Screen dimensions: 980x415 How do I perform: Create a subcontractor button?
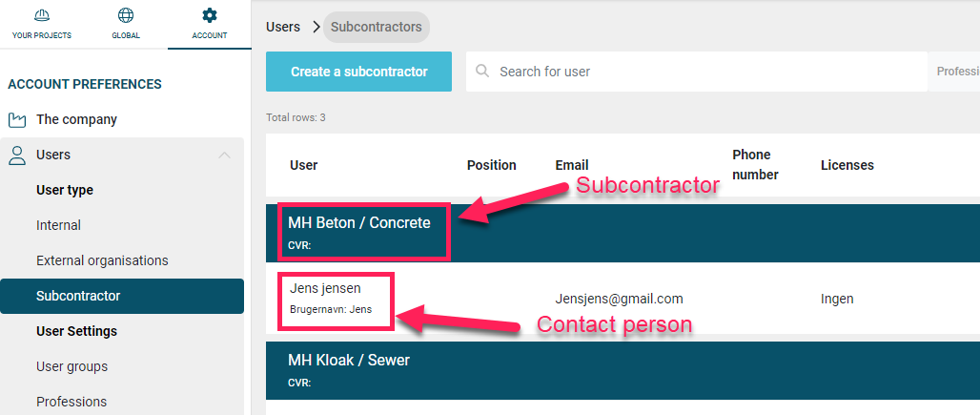point(358,72)
